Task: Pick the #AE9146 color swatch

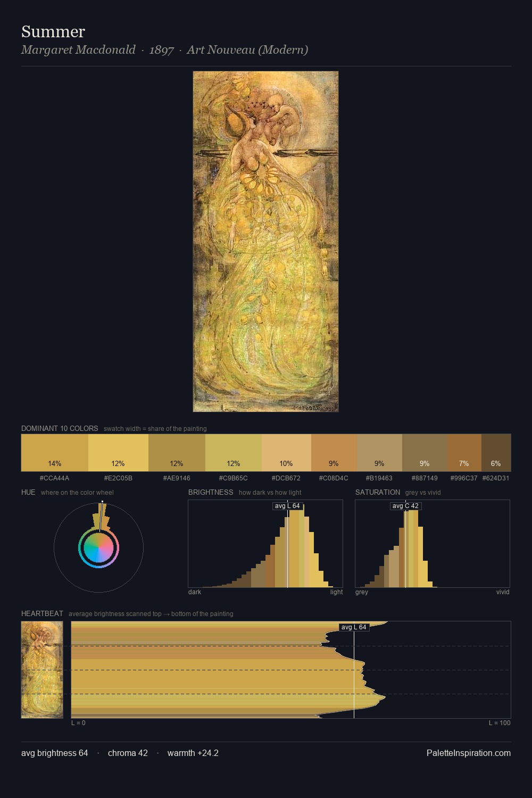Action: tap(177, 453)
